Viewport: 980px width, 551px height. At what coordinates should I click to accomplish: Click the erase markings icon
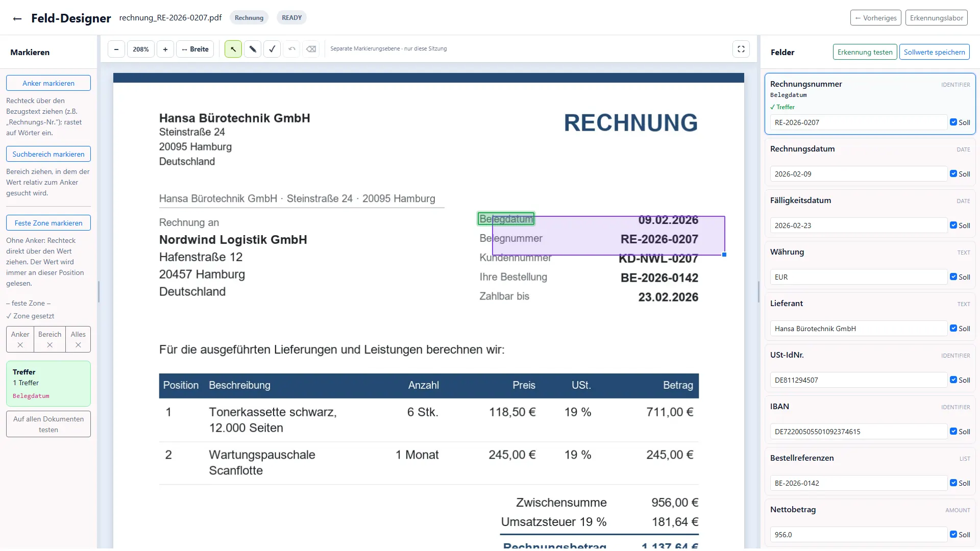[x=311, y=49]
